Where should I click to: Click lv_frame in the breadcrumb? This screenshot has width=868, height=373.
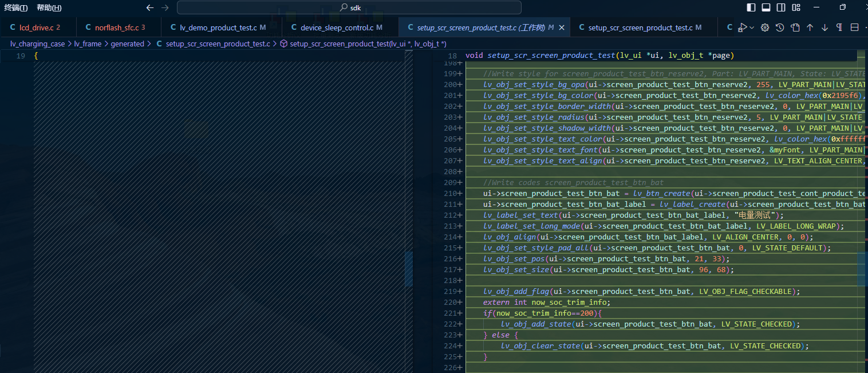88,44
